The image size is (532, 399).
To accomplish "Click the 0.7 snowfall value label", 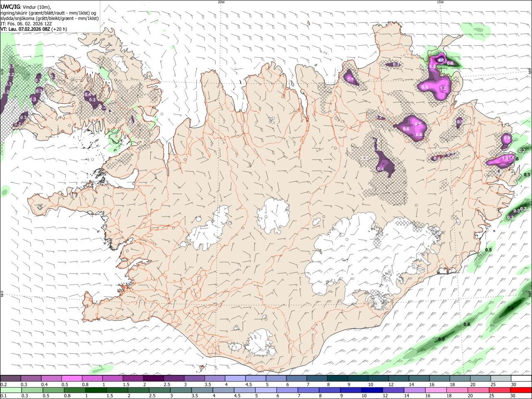I will click(x=350, y=79).
